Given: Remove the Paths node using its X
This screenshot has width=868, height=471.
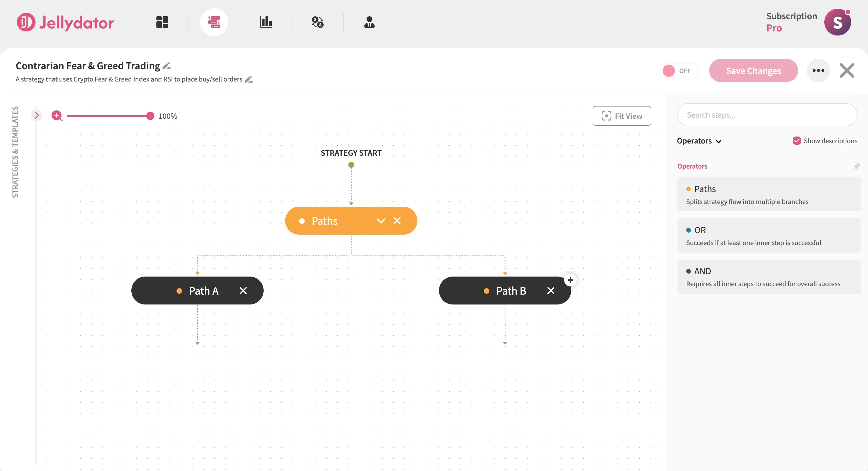Looking at the screenshot, I should tap(397, 221).
